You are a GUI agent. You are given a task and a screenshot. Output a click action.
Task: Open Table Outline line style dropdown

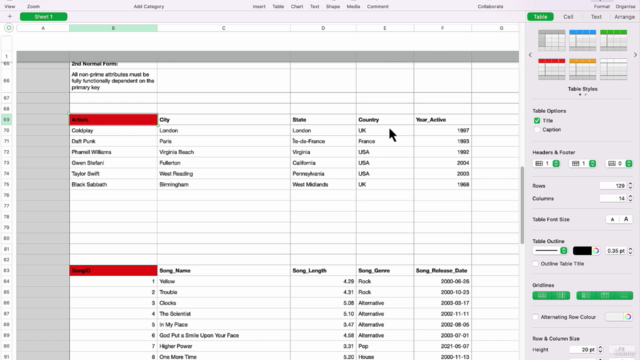pyautogui.click(x=550, y=251)
